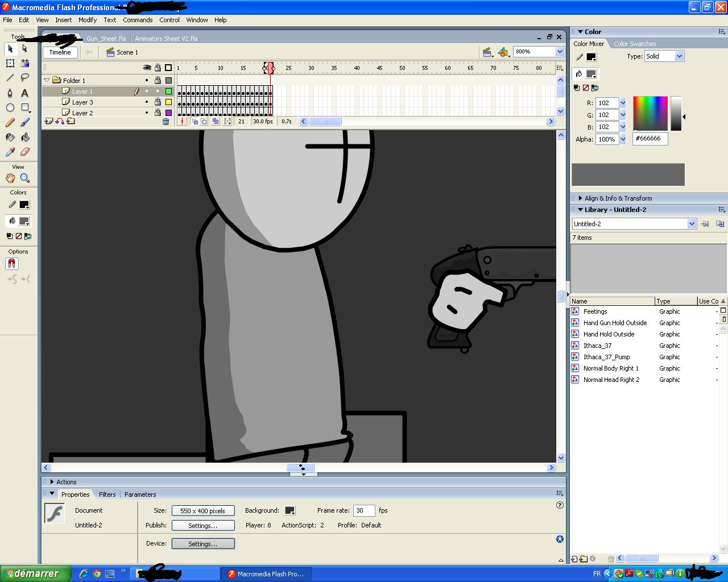Viewport: 728px width, 582px height.
Task: Select the Line tool
Action: 10,78
